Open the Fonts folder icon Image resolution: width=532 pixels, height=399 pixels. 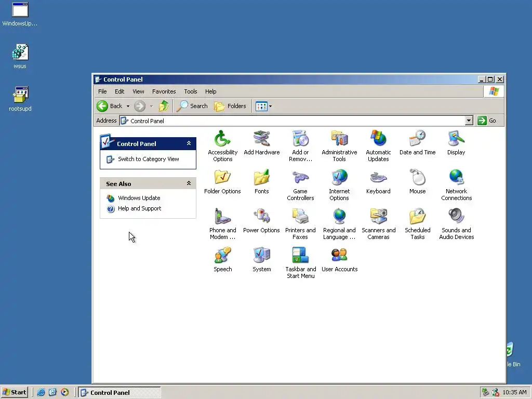(262, 181)
